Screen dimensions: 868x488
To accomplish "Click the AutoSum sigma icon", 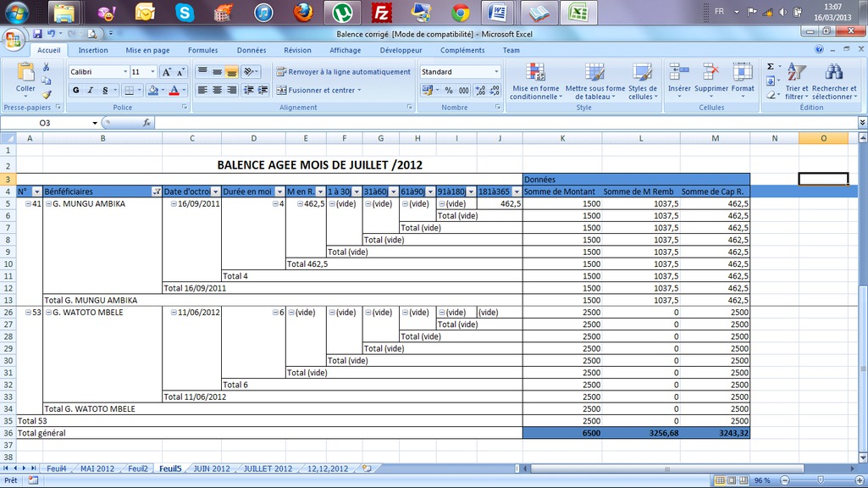I will point(770,67).
